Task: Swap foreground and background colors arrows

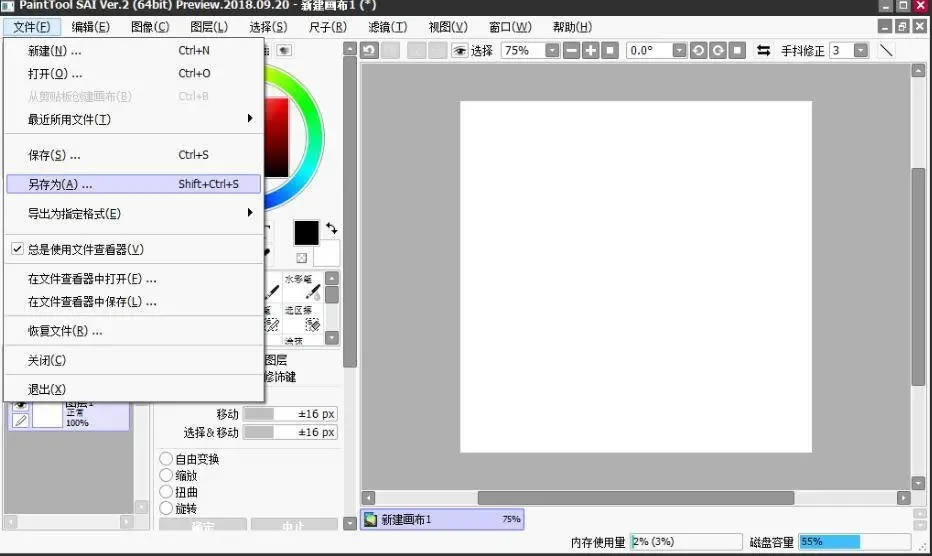Action: (x=332, y=228)
